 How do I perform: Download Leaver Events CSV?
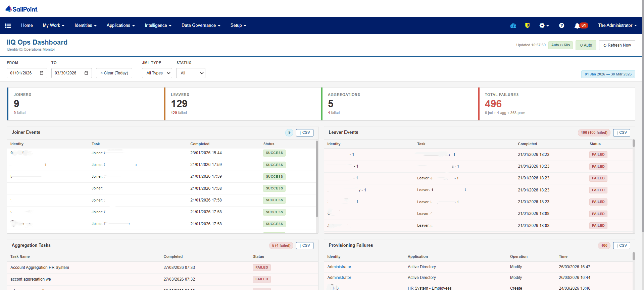(622, 133)
